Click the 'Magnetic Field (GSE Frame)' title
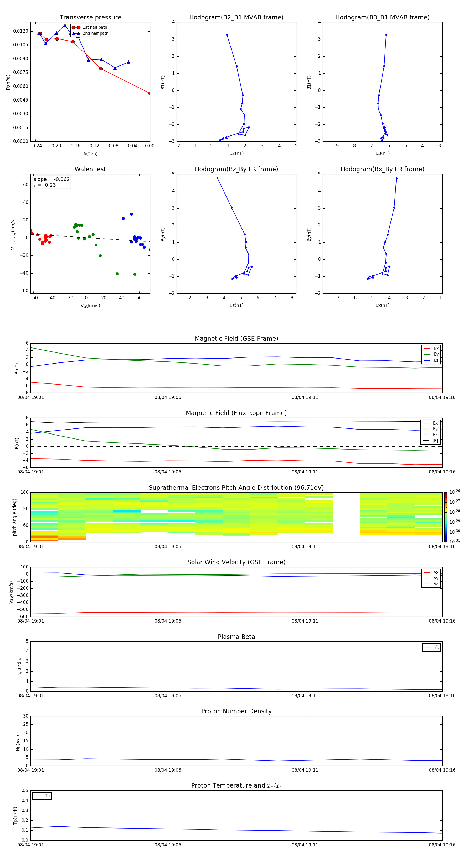Screen dimensions: 473x868 click(236, 339)
